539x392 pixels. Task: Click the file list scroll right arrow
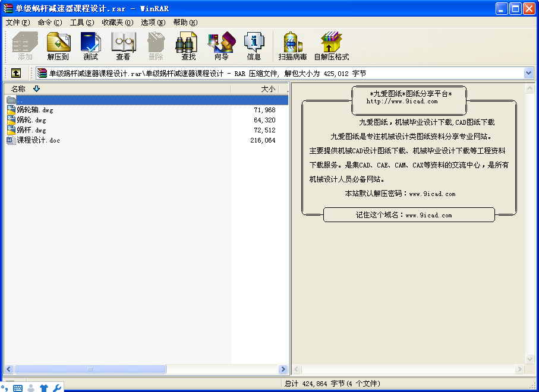coord(283,369)
